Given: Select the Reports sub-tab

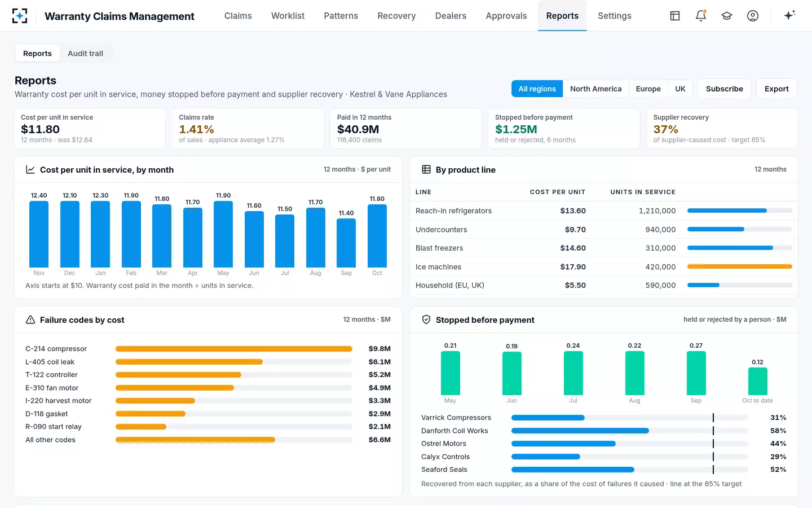Looking at the screenshot, I should click(37, 54).
